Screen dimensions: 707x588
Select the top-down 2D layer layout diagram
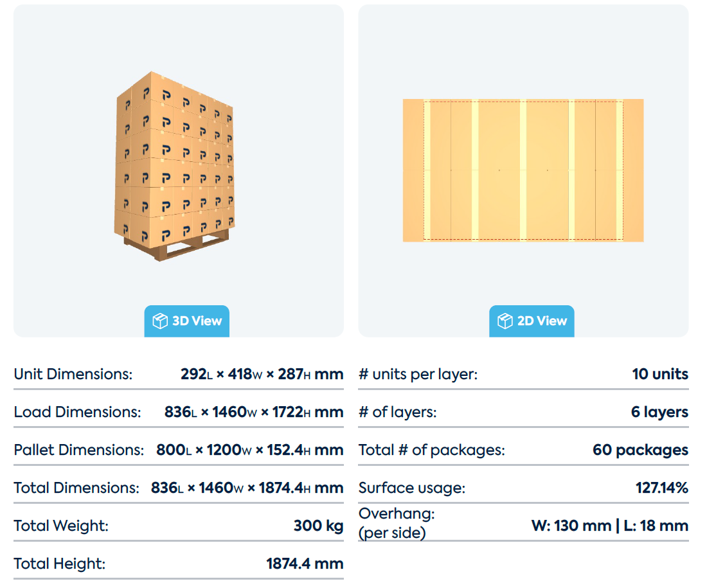coord(523,170)
